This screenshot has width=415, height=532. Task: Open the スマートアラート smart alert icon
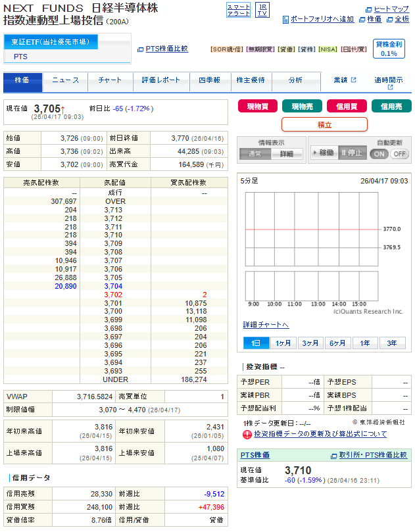coord(237,10)
